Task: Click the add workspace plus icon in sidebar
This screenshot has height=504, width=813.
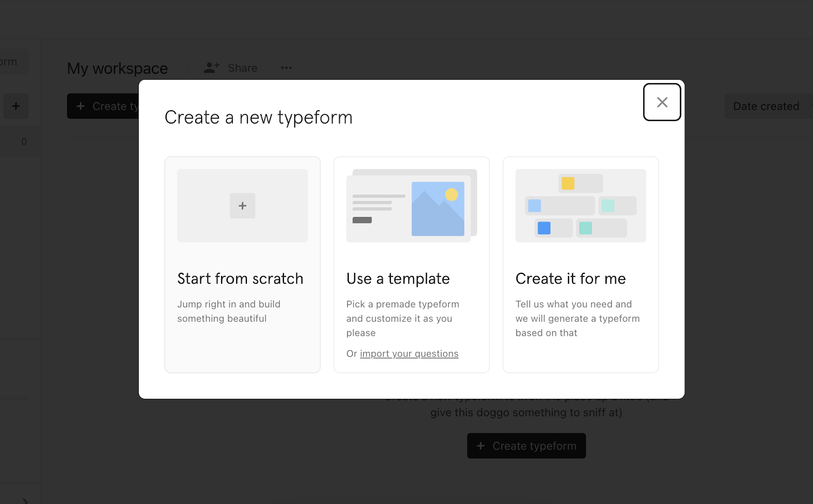Action: [16, 106]
